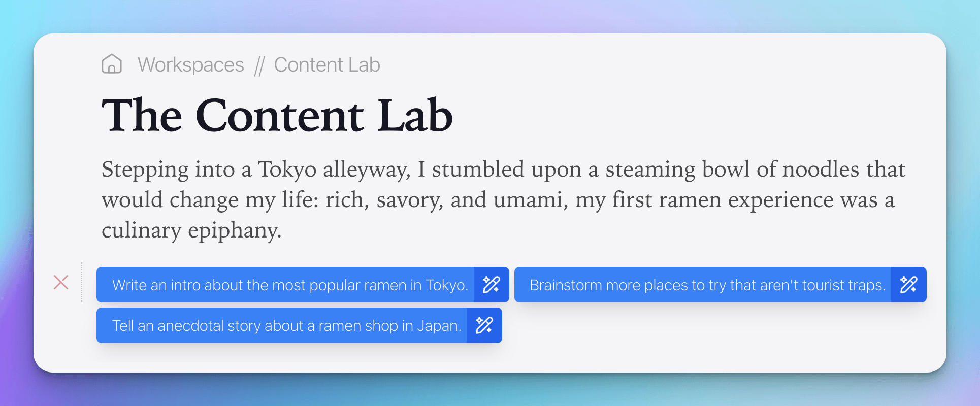Click the home icon in the breadcrumb

[x=111, y=64]
